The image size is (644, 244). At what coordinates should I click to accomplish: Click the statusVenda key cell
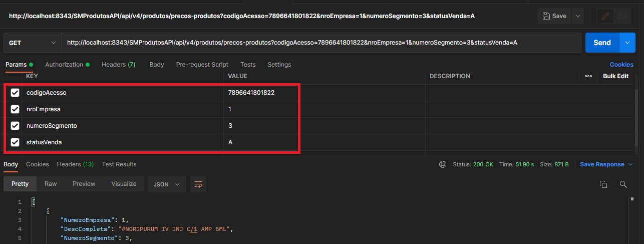[123, 142]
